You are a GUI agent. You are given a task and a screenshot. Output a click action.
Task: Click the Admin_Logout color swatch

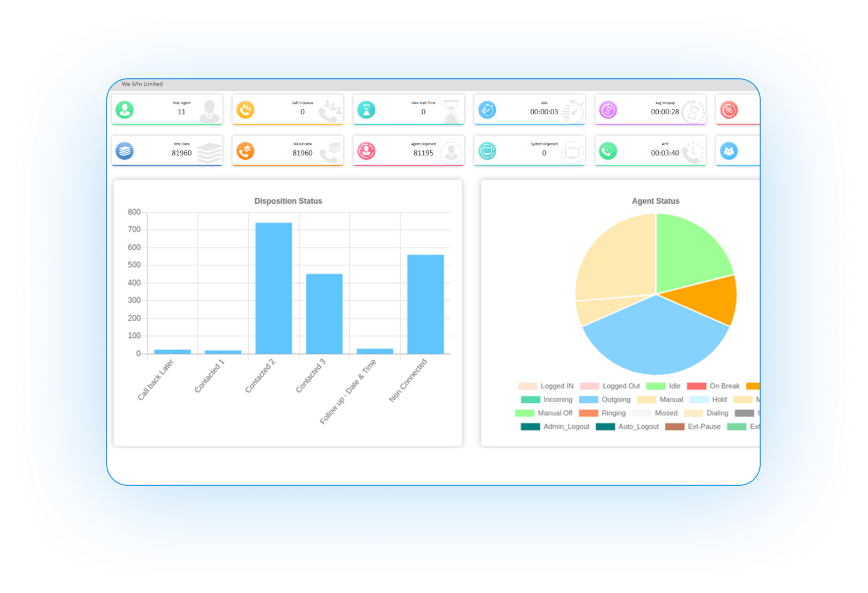pyautogui.click(x=531, y=427)
